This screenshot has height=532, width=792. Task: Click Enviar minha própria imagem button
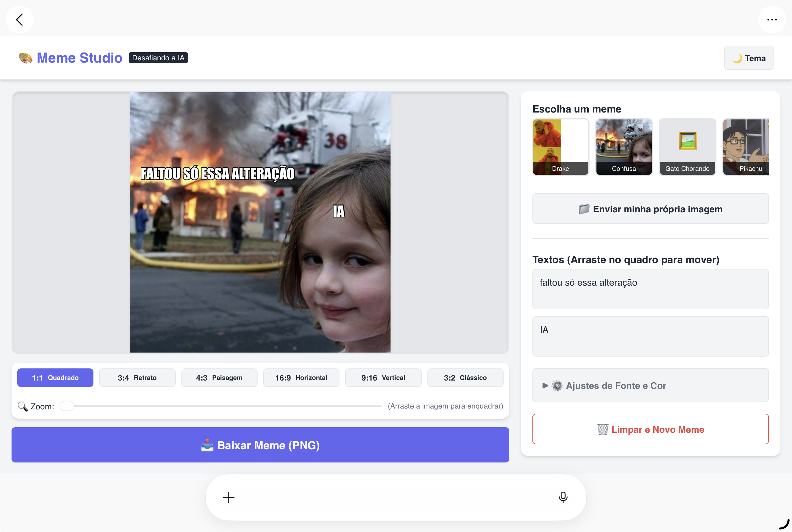[x=650, y=209]
